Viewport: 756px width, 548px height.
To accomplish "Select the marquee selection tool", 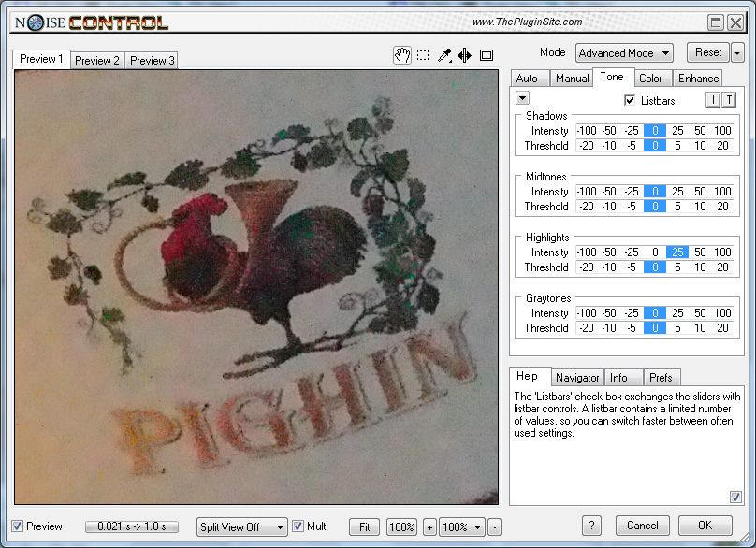I will click(x=423, y=55).
